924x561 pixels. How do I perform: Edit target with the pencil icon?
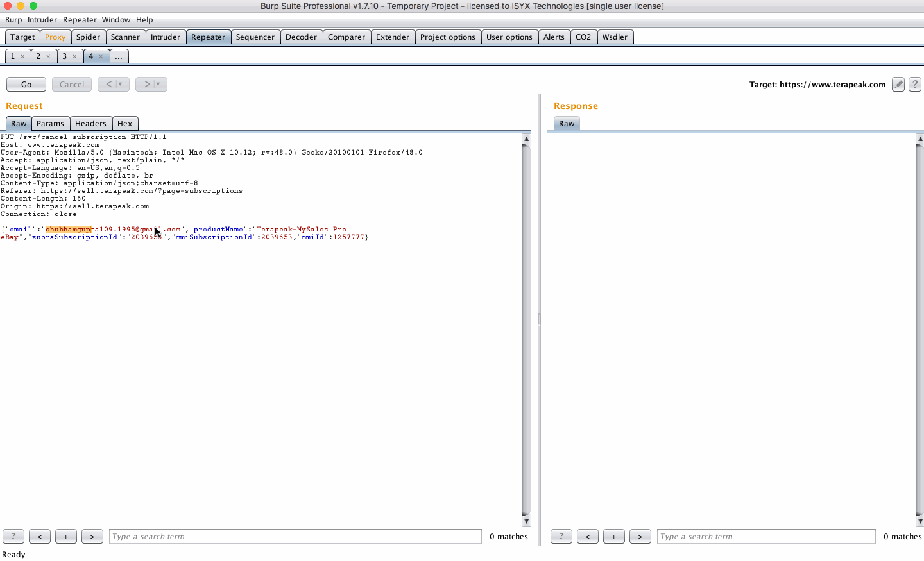[x=898, y=85]
